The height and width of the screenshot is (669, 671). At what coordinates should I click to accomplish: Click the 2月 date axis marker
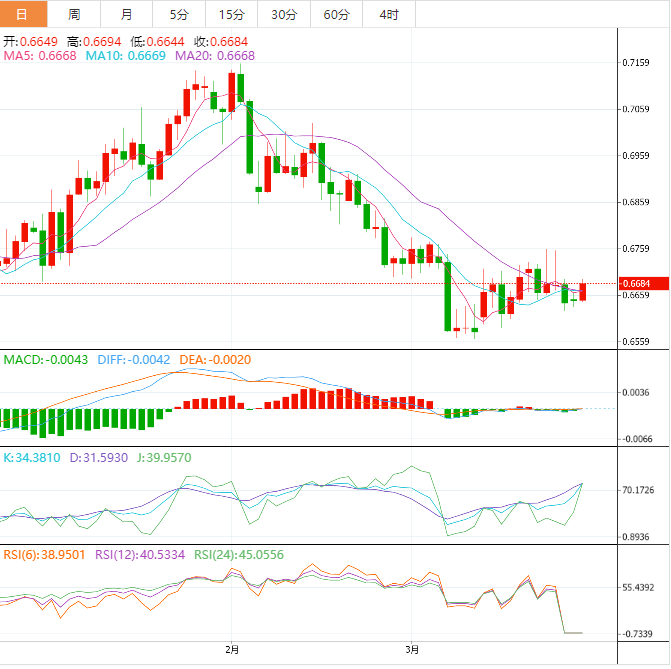(232, 649)
